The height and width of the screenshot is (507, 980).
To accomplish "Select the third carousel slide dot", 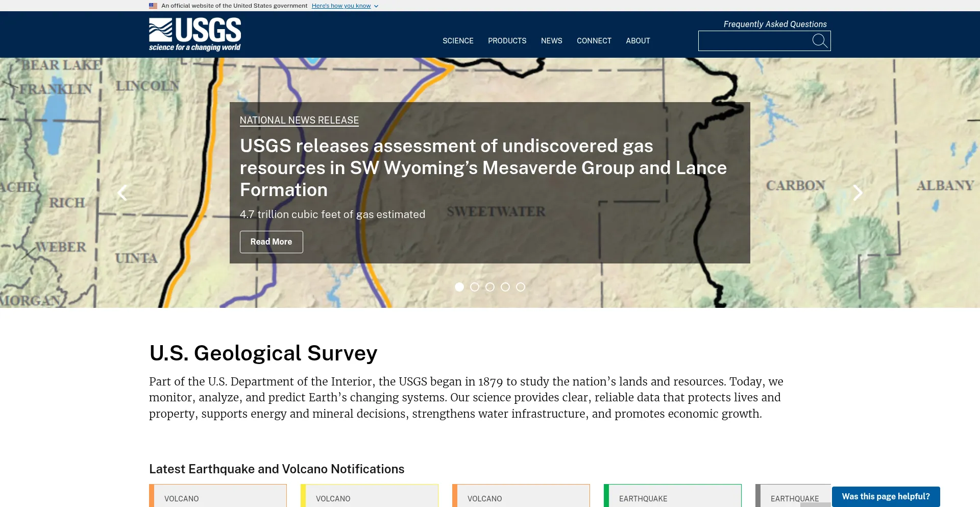I will tap(490, 287).
